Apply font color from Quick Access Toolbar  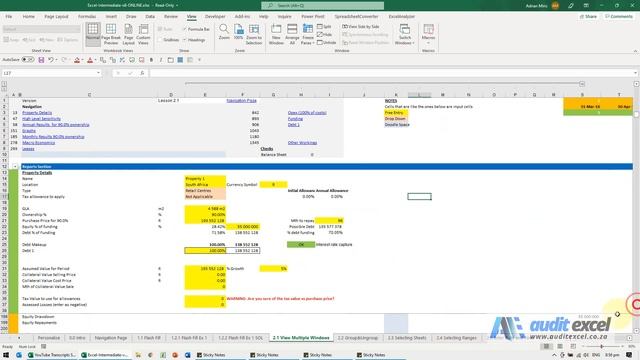click(90, 60)
